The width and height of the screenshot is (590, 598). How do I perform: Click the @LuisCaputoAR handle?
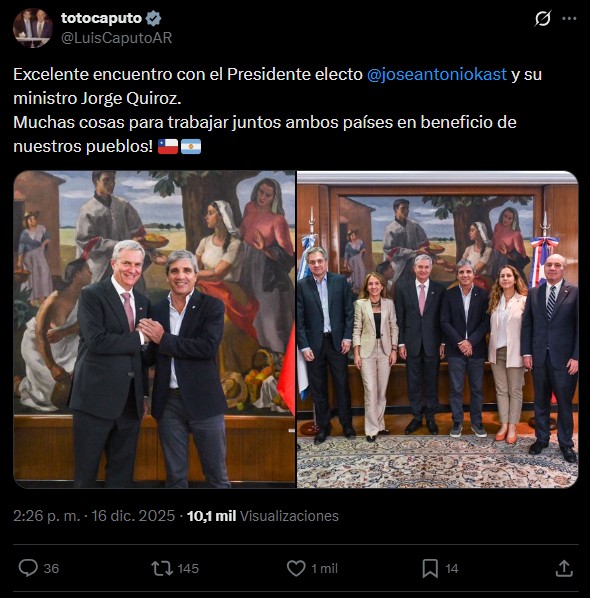[x=117, y=38]
